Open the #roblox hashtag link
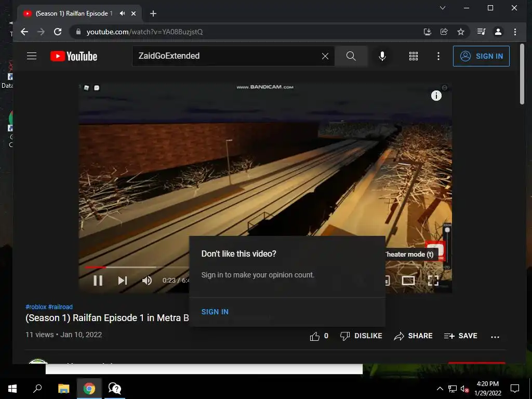The height and width of the screenshot is (399, 532). [36, 307]
